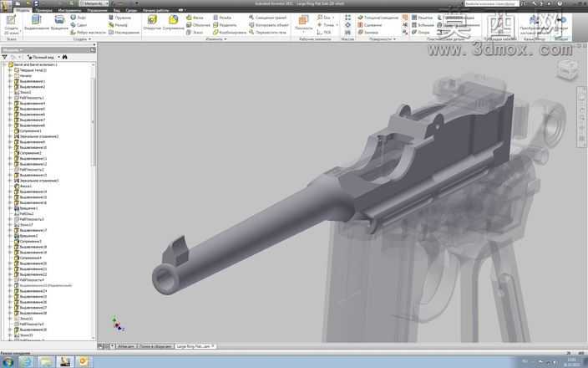Open the Manage (Управление) ribbon tab
The image size is (588, 368).
point(97,10)
